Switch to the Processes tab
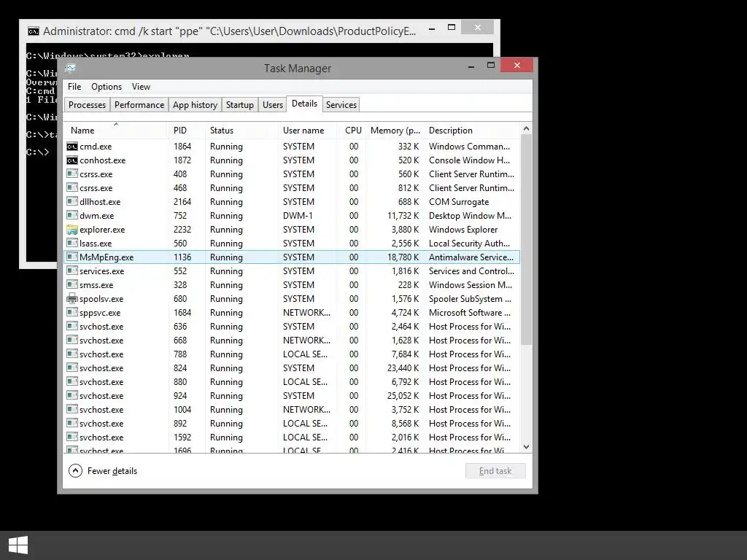Viewport: 747px width, 560px height. [x=88, y=105]
